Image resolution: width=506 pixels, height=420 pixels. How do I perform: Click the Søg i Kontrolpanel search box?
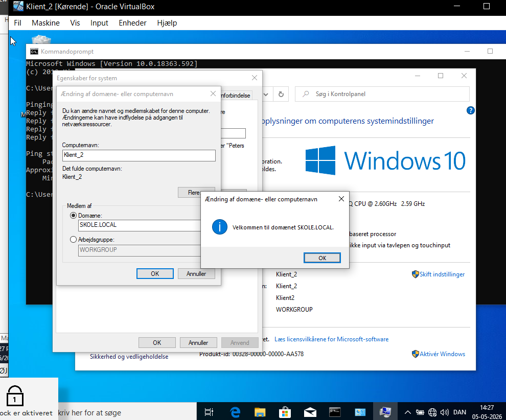click(x=382, y=94)
